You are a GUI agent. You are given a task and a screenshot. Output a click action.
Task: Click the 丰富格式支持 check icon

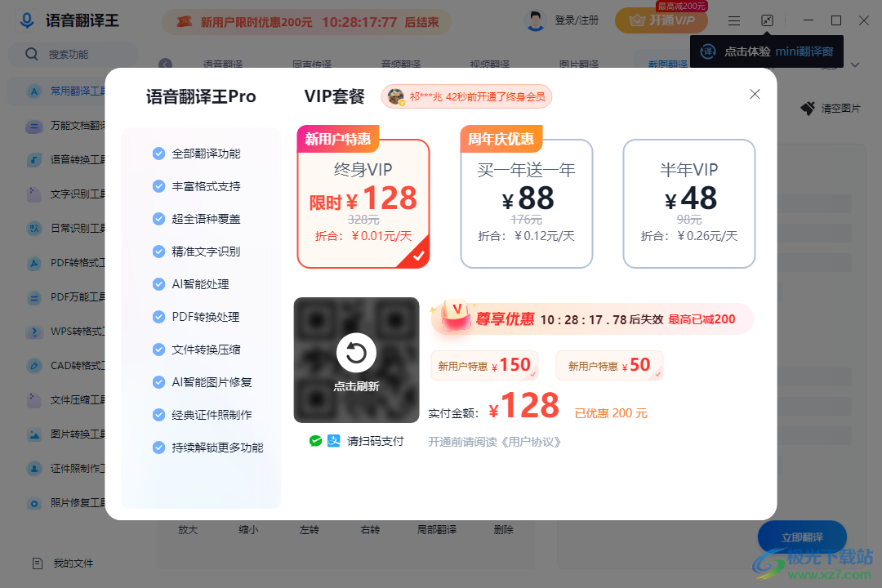coord(158,186)
